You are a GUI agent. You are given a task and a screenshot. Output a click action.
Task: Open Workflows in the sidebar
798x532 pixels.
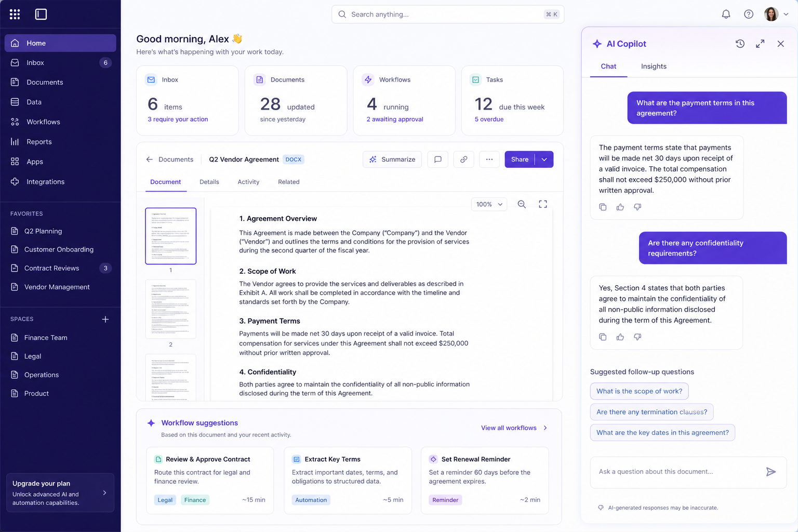(x=60, y=122)
